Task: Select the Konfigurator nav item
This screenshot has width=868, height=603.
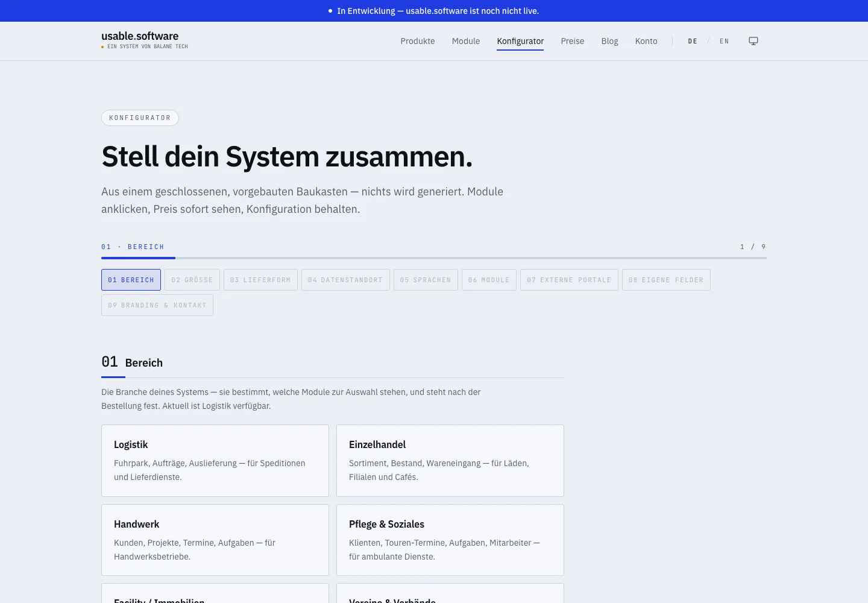Action: pyautogui.click(x=520, y=41)
